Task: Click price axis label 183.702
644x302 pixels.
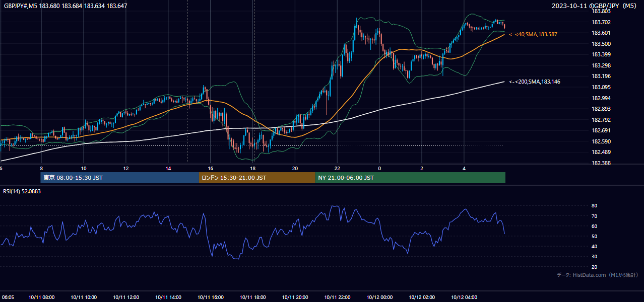Action: click(x=601, y=22)
